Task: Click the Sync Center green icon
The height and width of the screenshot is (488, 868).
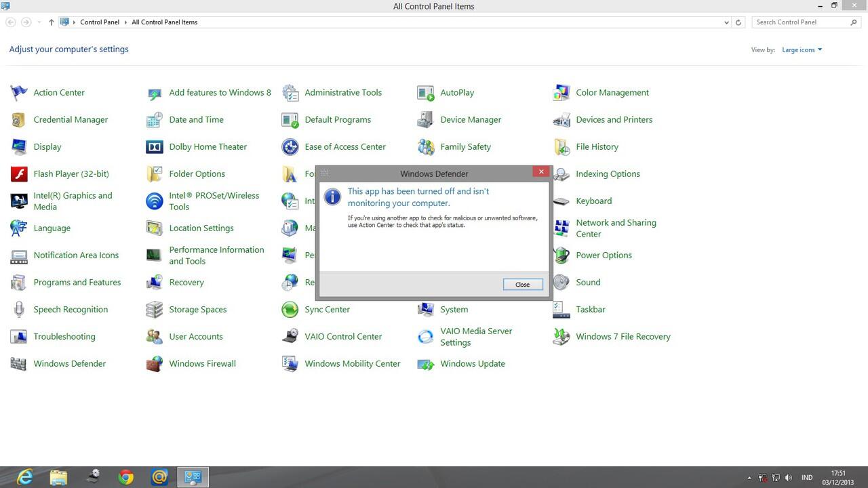Action: click(290, 310)
